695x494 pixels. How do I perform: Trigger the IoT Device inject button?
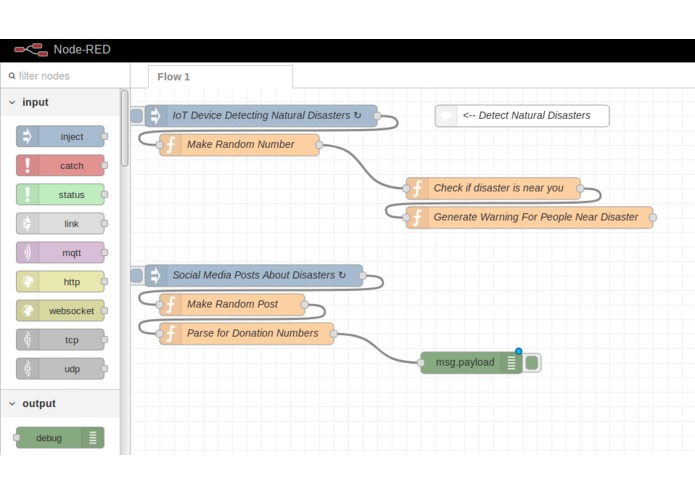(x=137, y=116)
